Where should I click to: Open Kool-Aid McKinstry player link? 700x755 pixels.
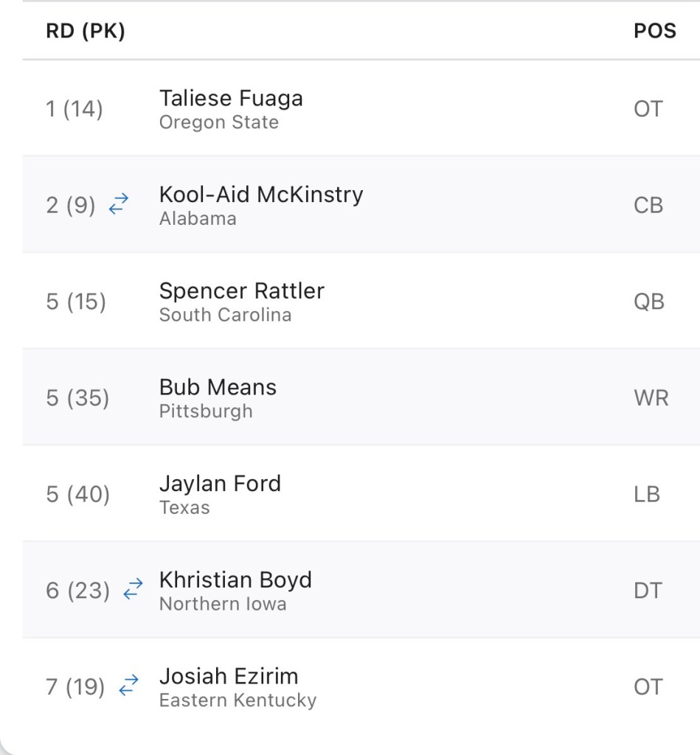(x=261, y=195)
